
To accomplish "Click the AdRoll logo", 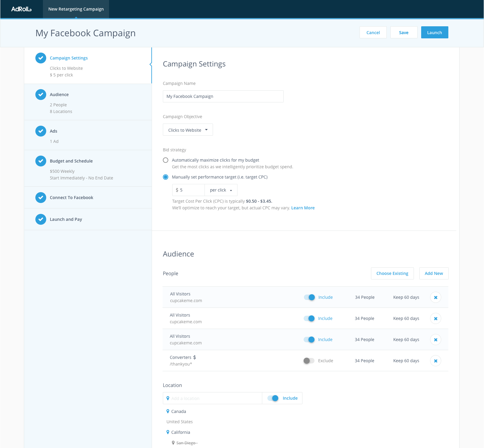I will coord(21,9).
